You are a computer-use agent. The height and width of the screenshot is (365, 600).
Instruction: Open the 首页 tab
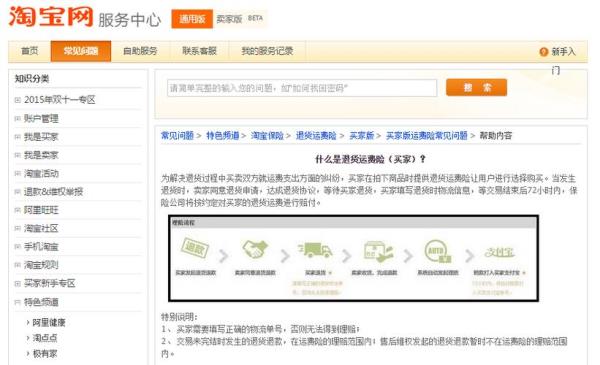29,51
